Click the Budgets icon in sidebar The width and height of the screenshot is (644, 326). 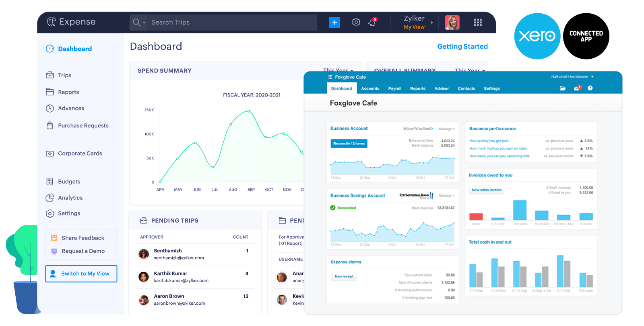point(50,182)
